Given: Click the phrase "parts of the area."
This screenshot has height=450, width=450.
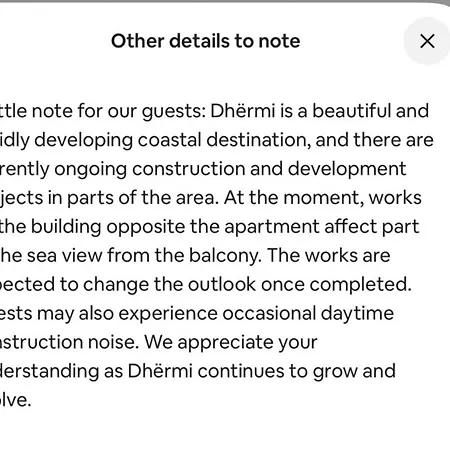Looking at the screenshot, I should coord(143,198).
